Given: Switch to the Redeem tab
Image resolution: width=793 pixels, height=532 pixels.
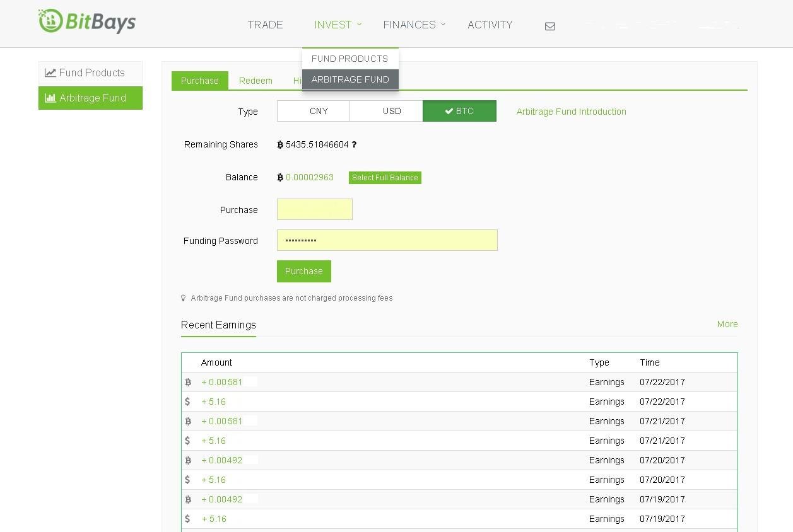Looking at the screenshot, I should (256, 81).
